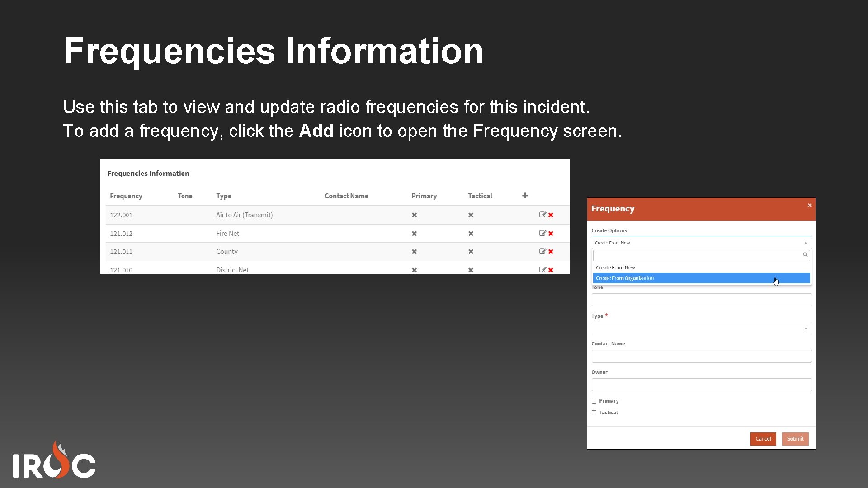
Task: Click the delete icon for District Net frequency
Action: tap(550, 270)
